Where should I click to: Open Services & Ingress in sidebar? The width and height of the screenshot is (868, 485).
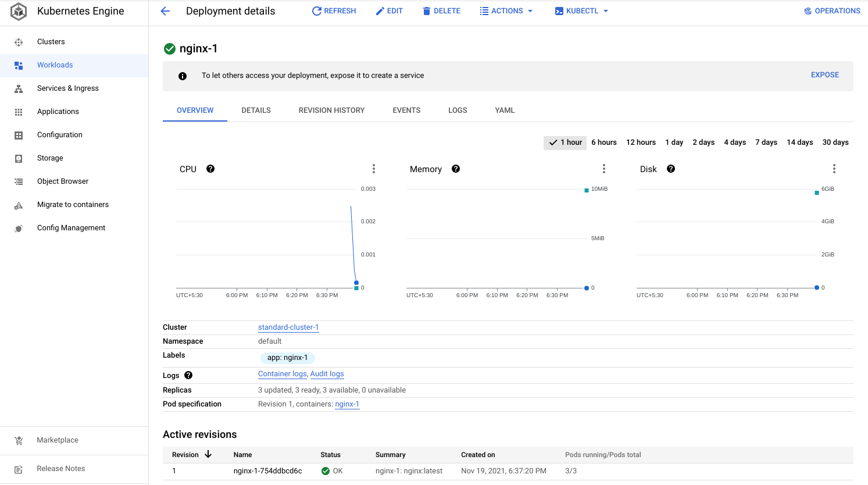pos(74,88)
